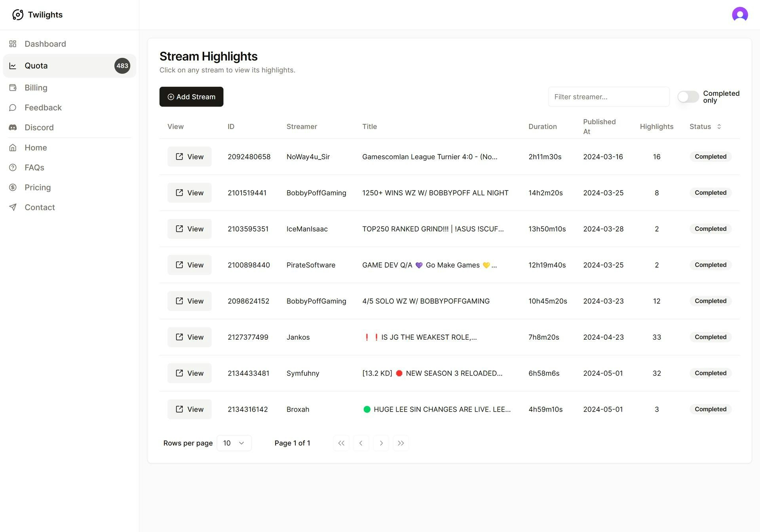Click the Billing wallet icon
Screen dimensions: 760x532
click(13, 87)
